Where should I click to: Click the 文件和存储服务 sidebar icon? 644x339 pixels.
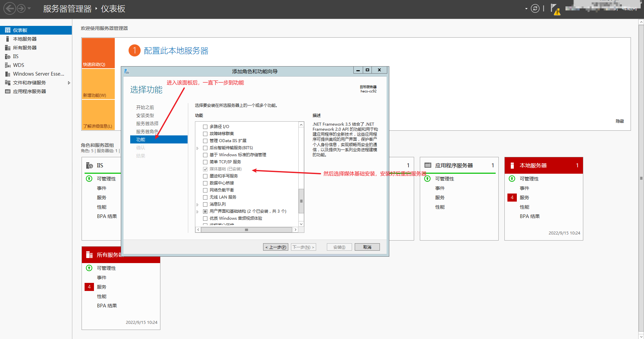(x=8, y=83)
